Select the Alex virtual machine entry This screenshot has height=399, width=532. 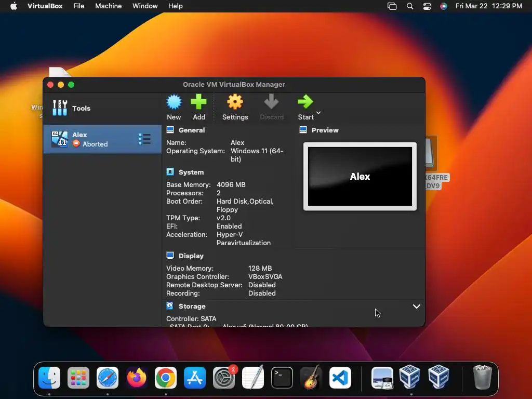pyautogui.click(x=102, y=139)
